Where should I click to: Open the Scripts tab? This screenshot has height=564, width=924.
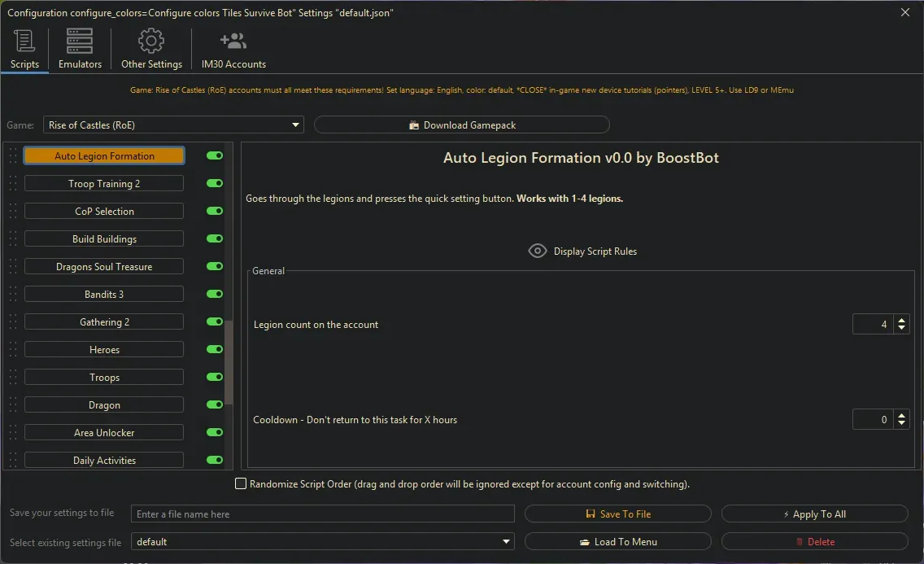(24, 50)
